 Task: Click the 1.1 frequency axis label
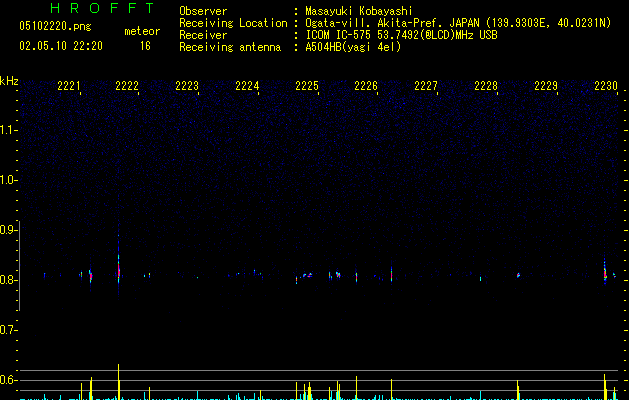tap(8, 130)
